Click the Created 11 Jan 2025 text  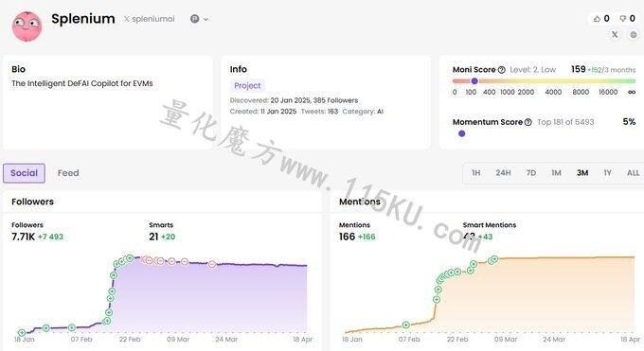click(x=263, y=112)
